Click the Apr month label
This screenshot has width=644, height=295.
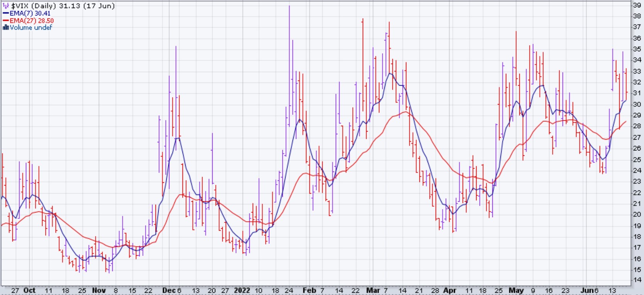tap(450, 290)
